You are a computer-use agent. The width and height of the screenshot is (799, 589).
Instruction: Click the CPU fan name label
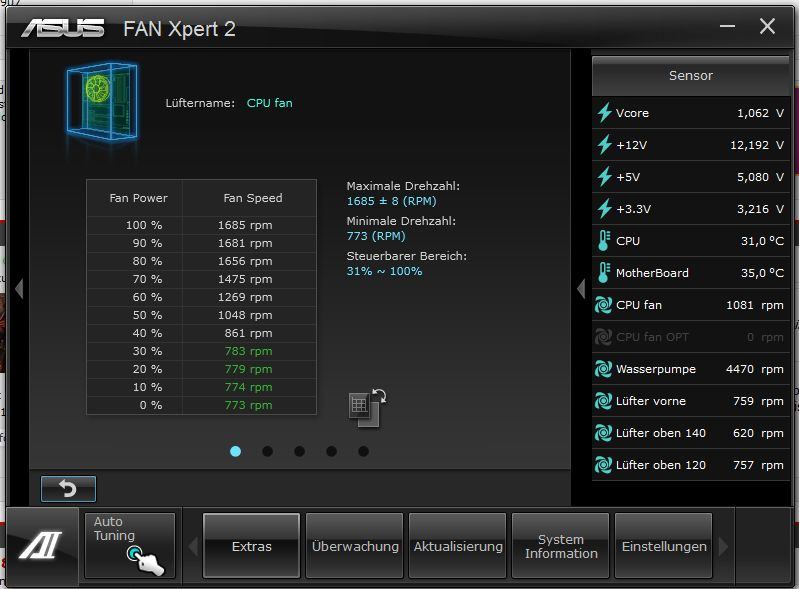click(270, 103)
